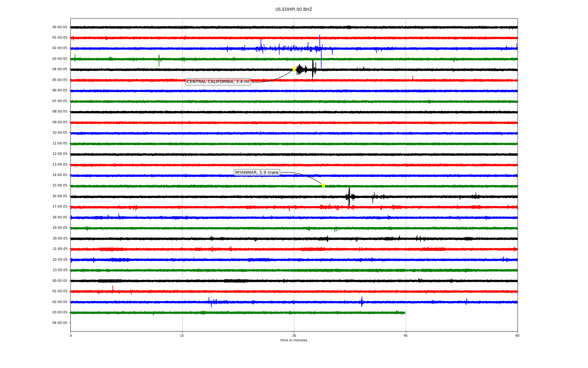The height and width of the screenshot is (368, 588).
Task: Click the x-axis tick label 15
Action: [182, 335]
